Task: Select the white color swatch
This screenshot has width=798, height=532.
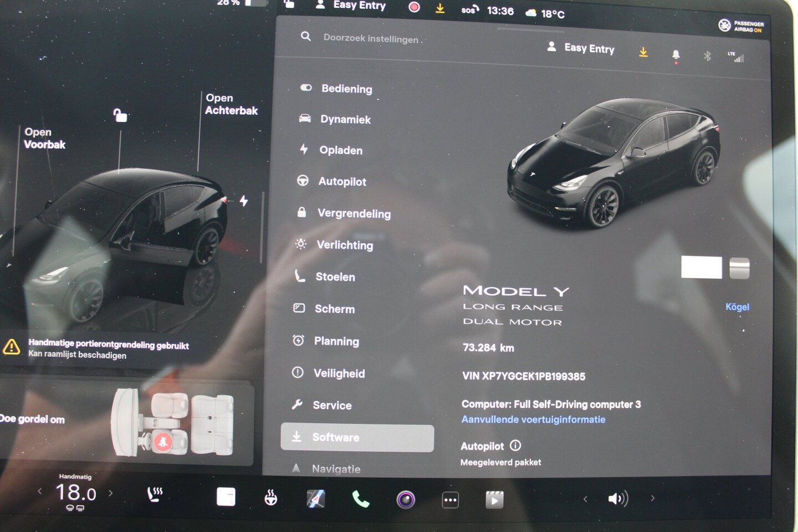Action: tap(701, 268)
